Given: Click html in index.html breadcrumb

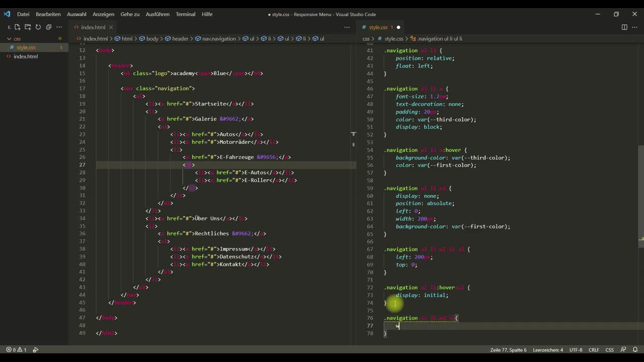Looking at the screenshot, I should point(123,39).
